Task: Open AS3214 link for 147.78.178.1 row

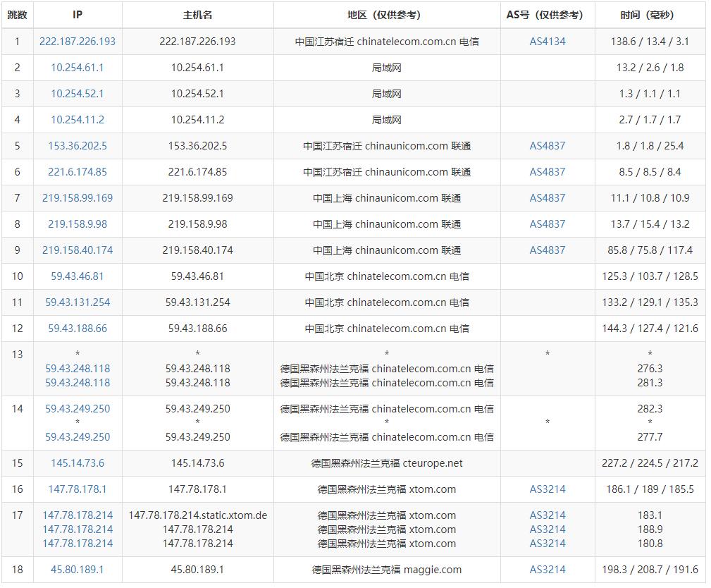Action: pyautogui.click(x=548, y=489)
